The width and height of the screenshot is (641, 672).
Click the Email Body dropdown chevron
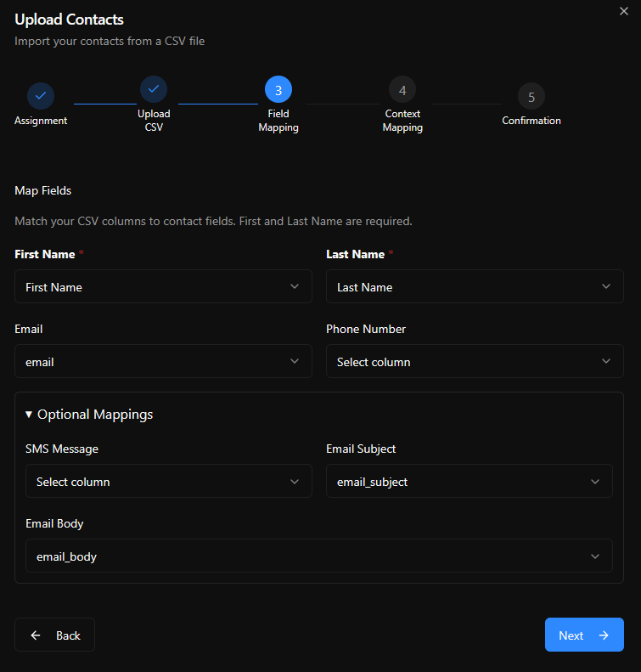pyautogui.click(x=595, y=556)
